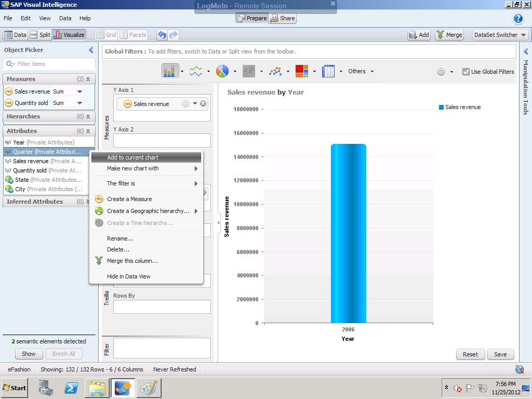Toggle the Share mode button

[283, 18]
